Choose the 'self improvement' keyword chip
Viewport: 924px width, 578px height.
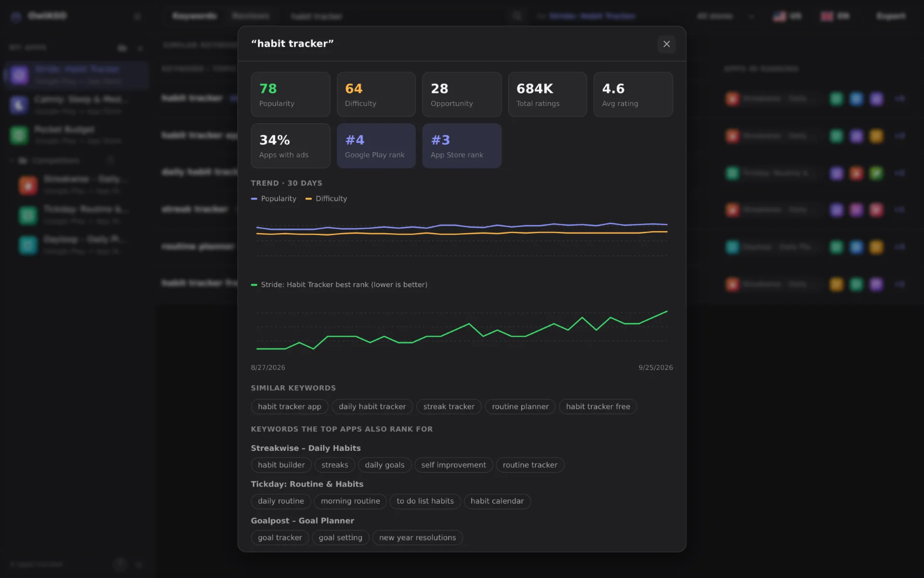tap(453, 465)
